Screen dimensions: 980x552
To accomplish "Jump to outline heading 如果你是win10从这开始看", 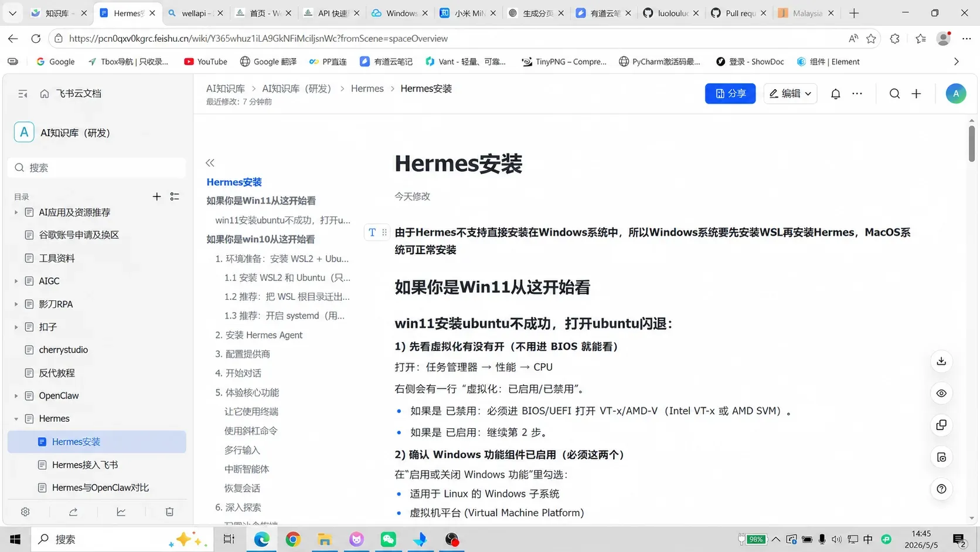I will point(260,239).
